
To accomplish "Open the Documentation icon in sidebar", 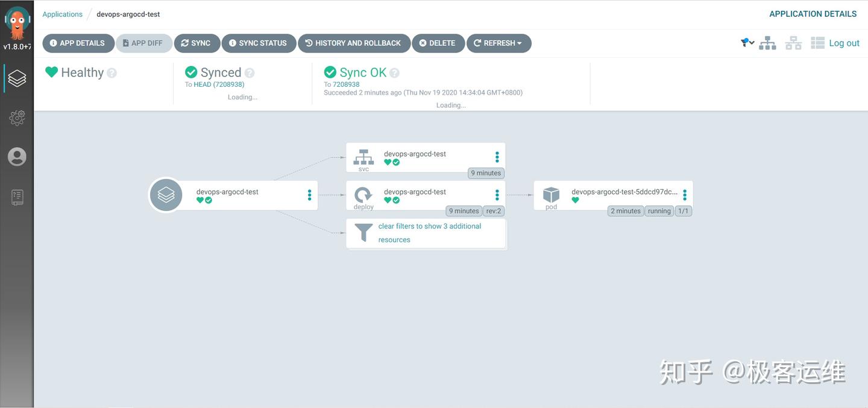I will pos(17,197).
